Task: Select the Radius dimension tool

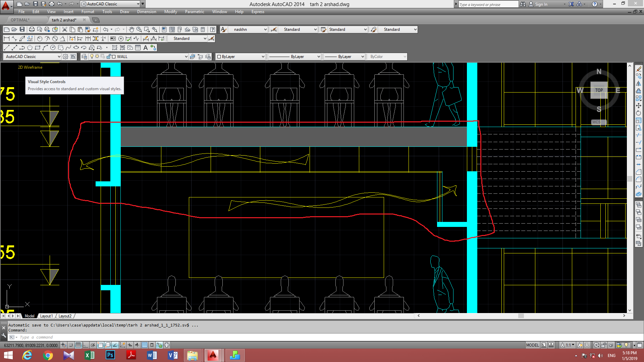Action: tap(40, 39)
